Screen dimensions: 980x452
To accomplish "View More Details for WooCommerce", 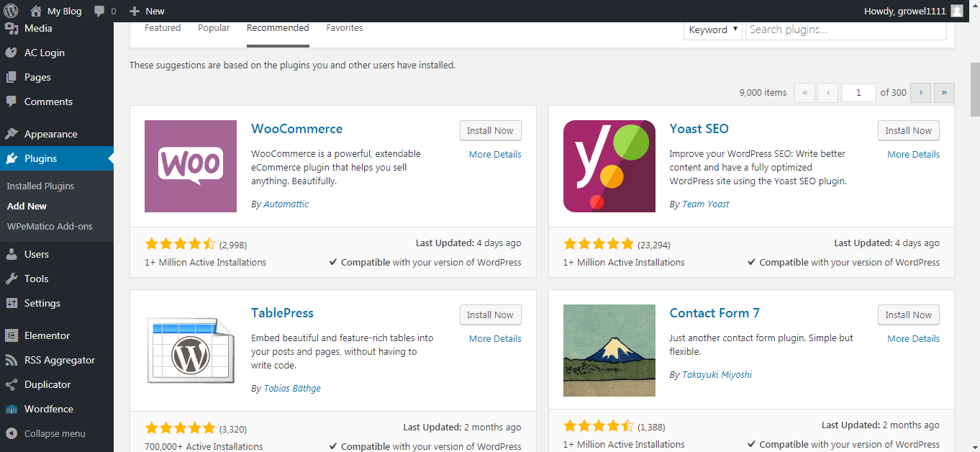I will [495, 154].
